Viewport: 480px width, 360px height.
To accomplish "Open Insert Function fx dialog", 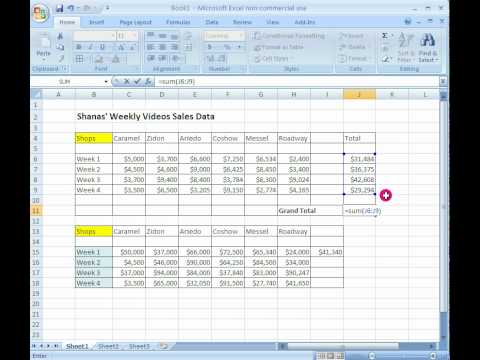I will pyautogui.click(x=148, y=81).
